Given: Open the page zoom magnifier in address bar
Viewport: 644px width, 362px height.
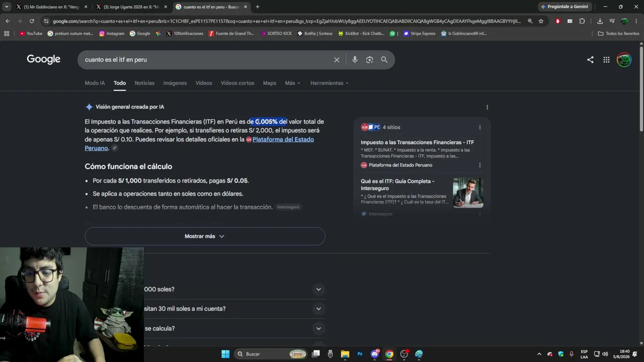Looking at the screenshot, I should pyautogui.click(x=530, y=21).
